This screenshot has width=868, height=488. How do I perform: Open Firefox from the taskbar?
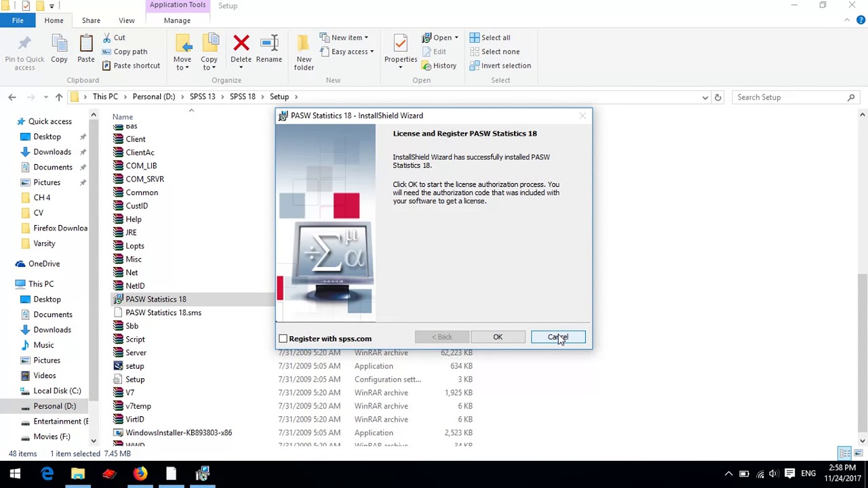[140, 474]
